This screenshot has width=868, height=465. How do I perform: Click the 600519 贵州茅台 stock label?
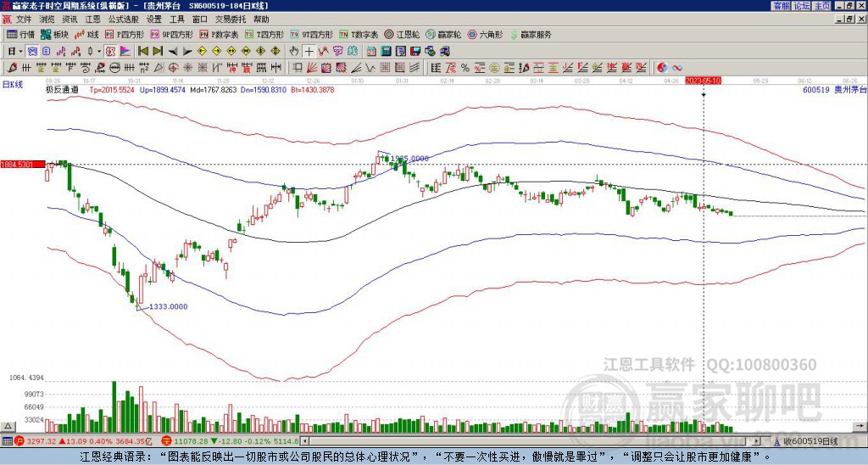coord(834,89)
